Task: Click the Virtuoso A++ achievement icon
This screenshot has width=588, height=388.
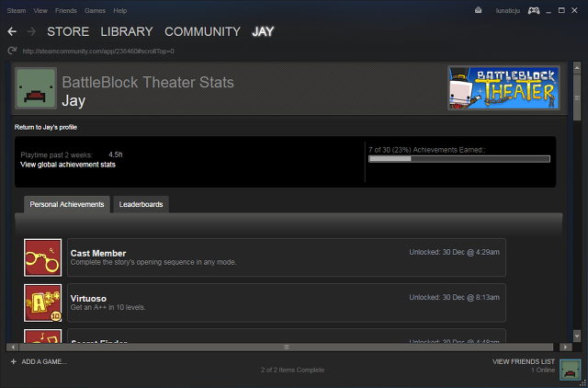Action: point(43,302)
